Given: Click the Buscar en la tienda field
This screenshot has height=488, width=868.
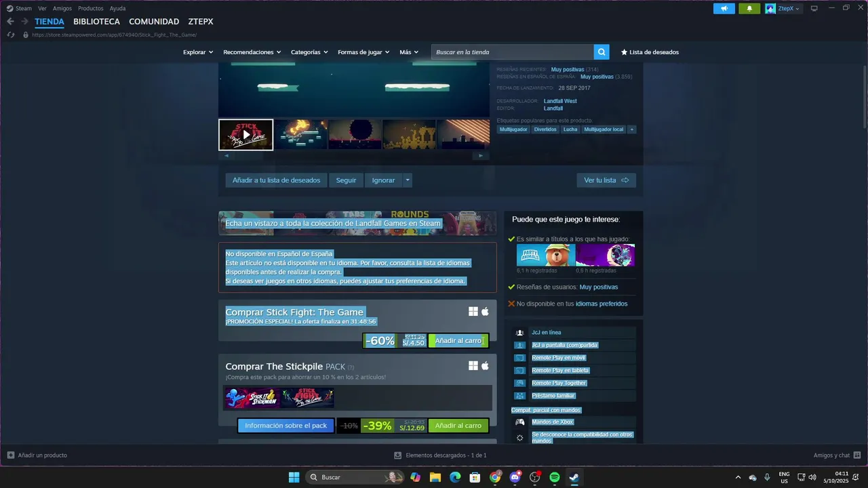Looking at the screenshot, I should [513, 52].
